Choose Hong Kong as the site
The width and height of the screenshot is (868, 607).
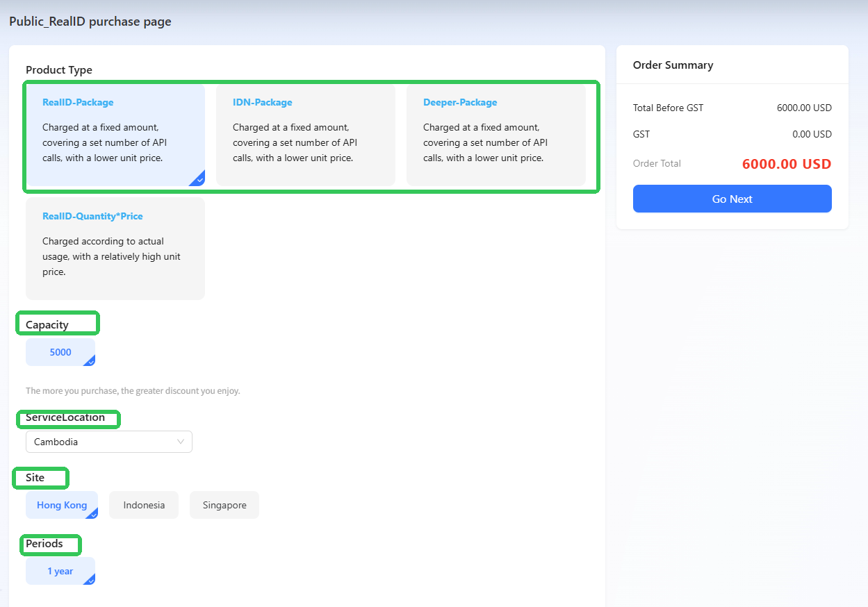(x=61, y=505)
